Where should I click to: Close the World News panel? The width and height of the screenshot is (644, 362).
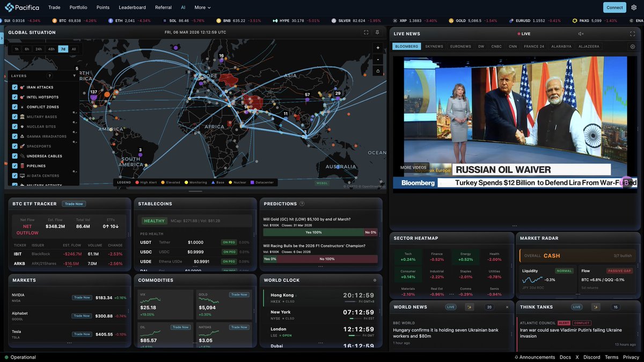point(507,307)
